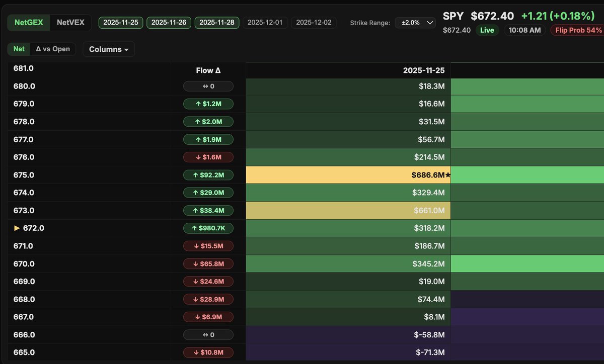Click the $-71.3M negative gamma cell
Image resolution: width=604 pixels, height=364 pixels.
[348, 352]
